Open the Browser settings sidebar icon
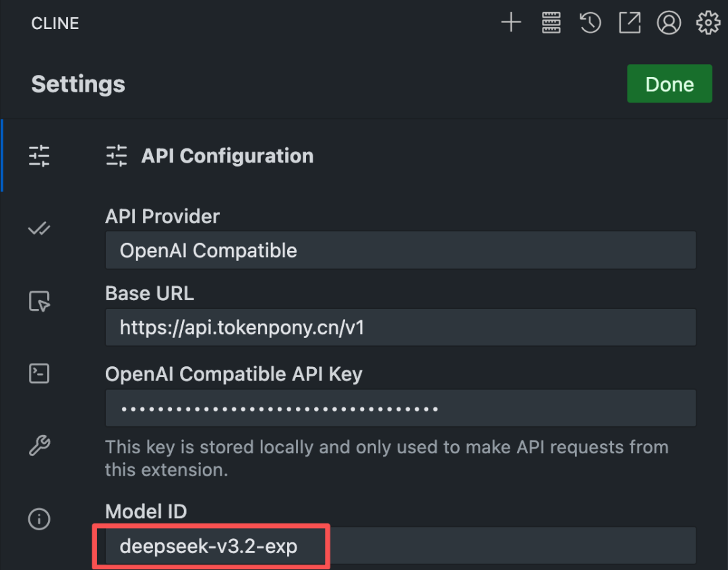This screenshot has height=570, width=728. coord(39,301)
